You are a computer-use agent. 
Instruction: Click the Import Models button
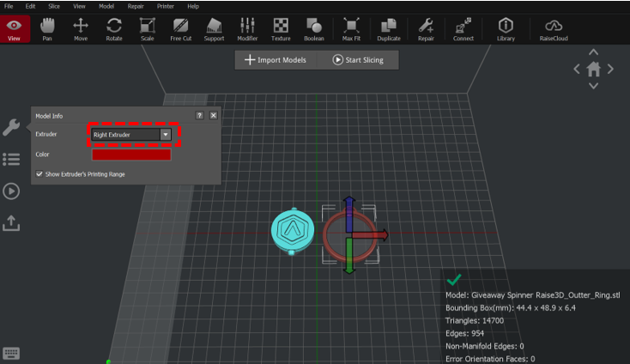[275, 60]
